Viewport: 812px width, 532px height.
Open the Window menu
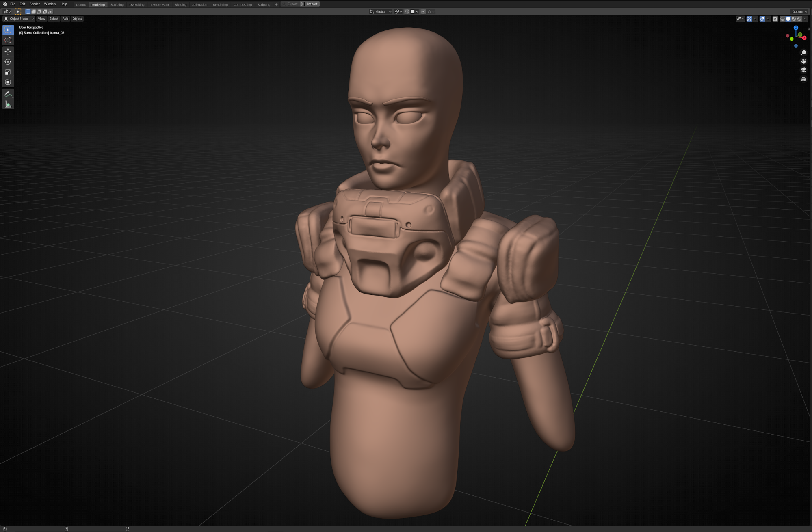click(x=50, y=4)
